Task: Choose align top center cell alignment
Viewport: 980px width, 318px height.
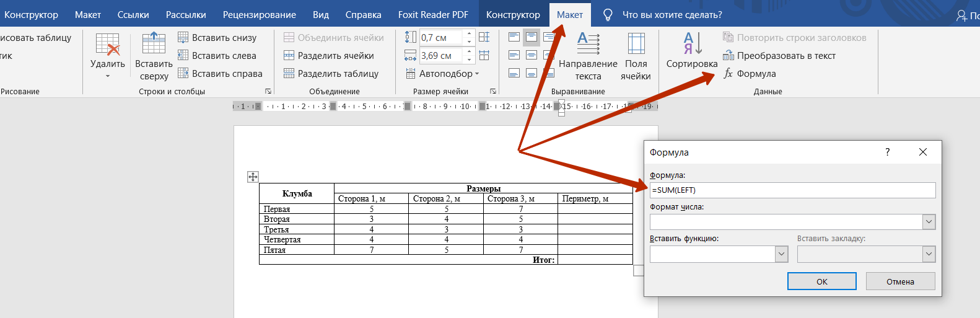Action: point(532,37)
